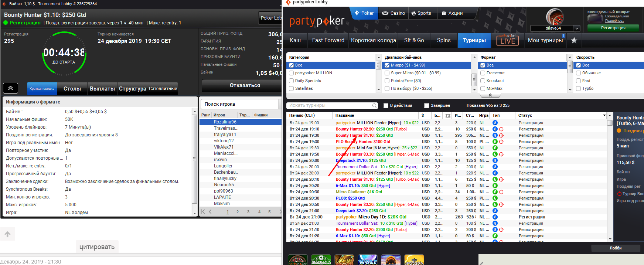Check the Super Micro buy-in filter
Viewport: 644px width, 265px height.
(x=387, y=73)
